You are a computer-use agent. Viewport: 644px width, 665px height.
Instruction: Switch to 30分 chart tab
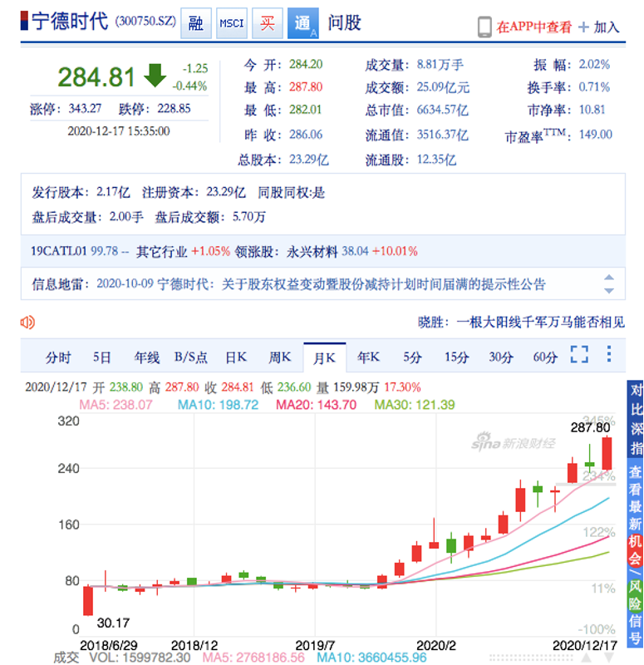click(x=501, y=357)
